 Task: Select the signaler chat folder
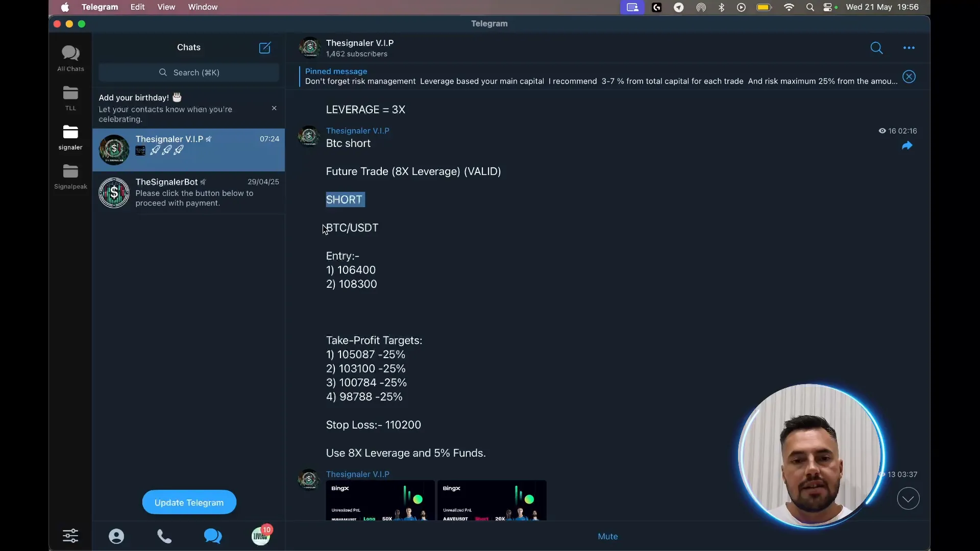(70, 137)
